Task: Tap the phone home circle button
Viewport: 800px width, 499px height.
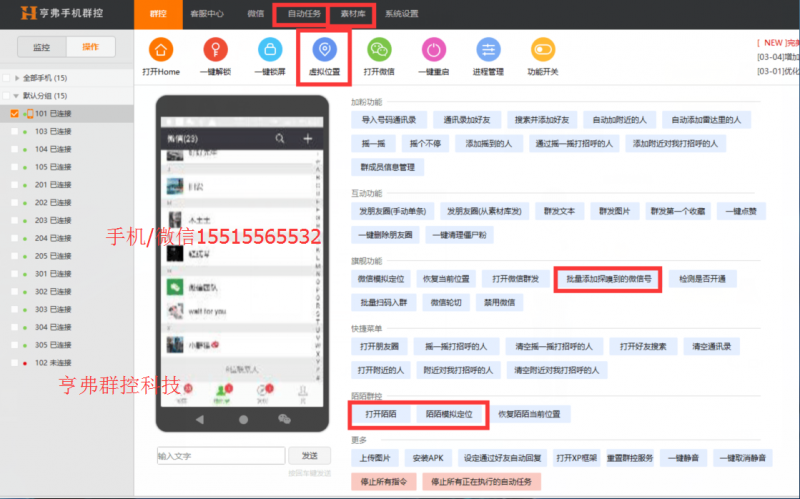Action: [243, 419]
